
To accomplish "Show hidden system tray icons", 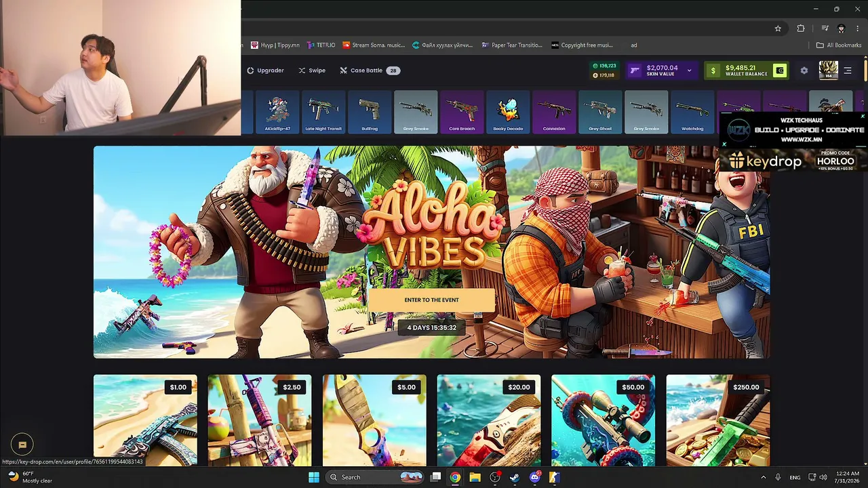I will pos(763,477).
